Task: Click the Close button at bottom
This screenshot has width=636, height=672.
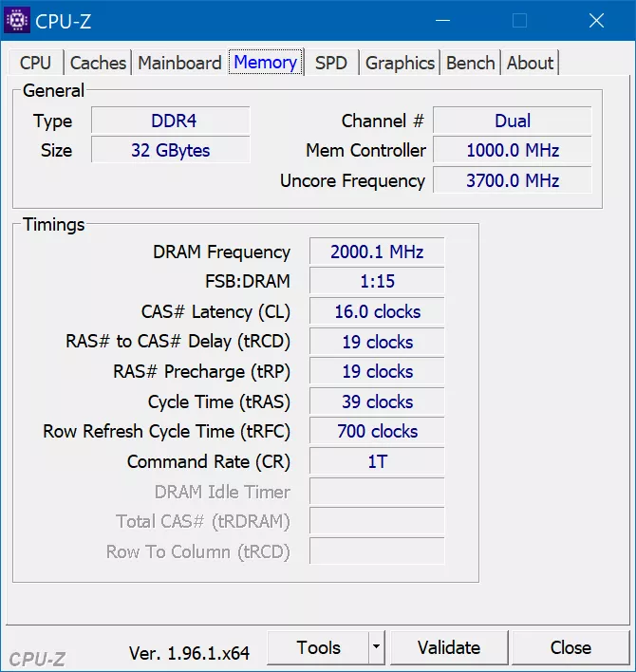Action: coord(571,647)
